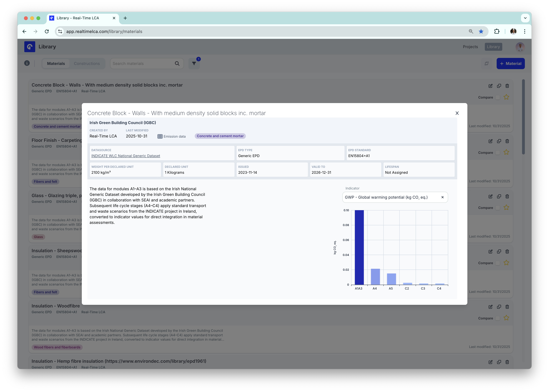This screenshot has height=392, width=549.
Task: Tick Compare checkbox for Floor Finish Carpeting
Action: point(498,153)
